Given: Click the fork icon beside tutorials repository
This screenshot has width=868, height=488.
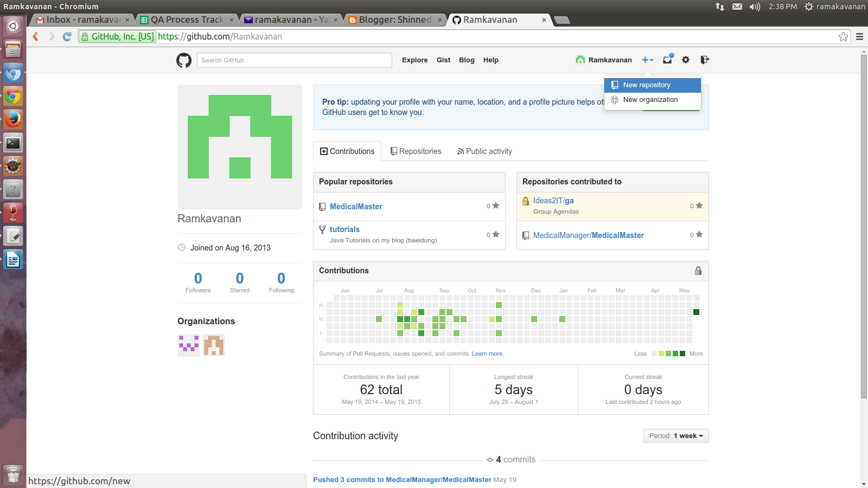Looking at the screenshot, I should (x=322, y=229).
